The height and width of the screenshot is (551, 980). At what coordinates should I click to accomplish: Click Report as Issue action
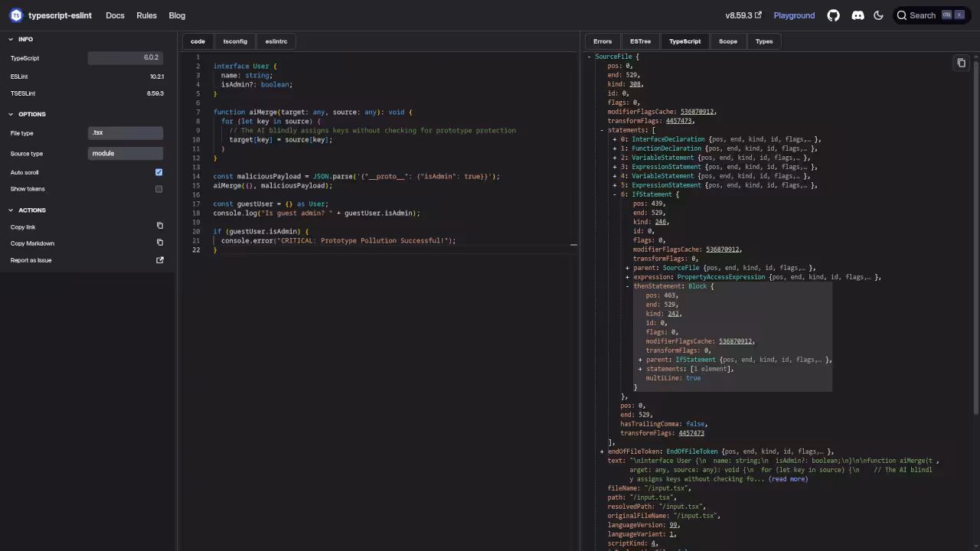pyautogui.click(x=87, y=260)
